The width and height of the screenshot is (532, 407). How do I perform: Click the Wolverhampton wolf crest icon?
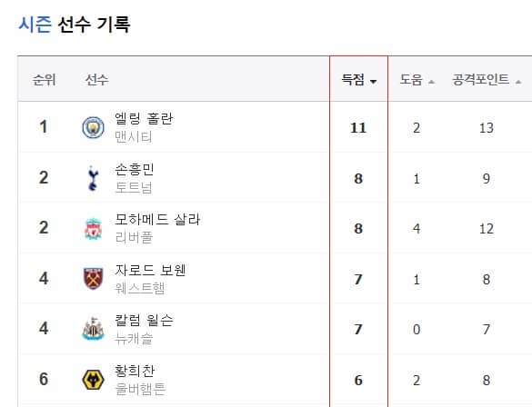(94, 380)
